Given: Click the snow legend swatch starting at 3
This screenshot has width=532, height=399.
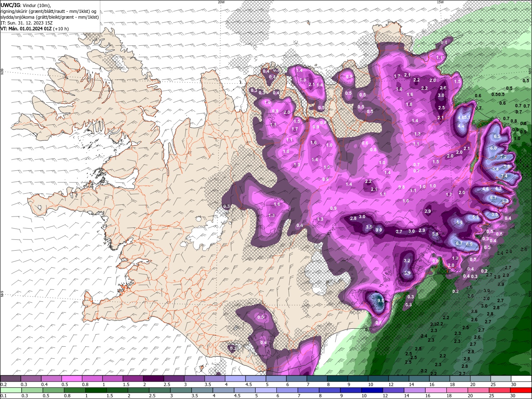Looking at the screenshot, I should (x=195, y=379).
